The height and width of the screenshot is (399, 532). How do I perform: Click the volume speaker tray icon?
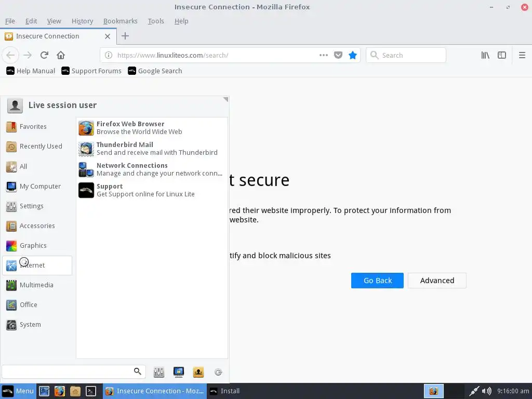click(x=487, y=391)
